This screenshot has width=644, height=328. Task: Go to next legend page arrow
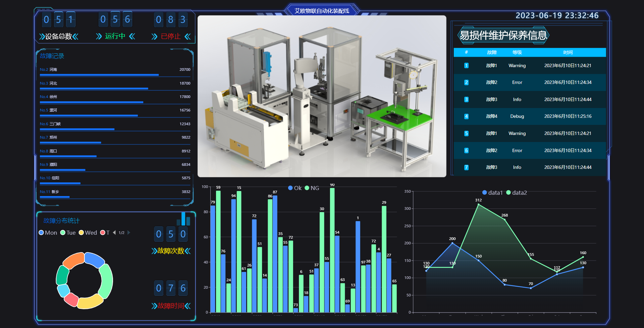coord(129,233)
